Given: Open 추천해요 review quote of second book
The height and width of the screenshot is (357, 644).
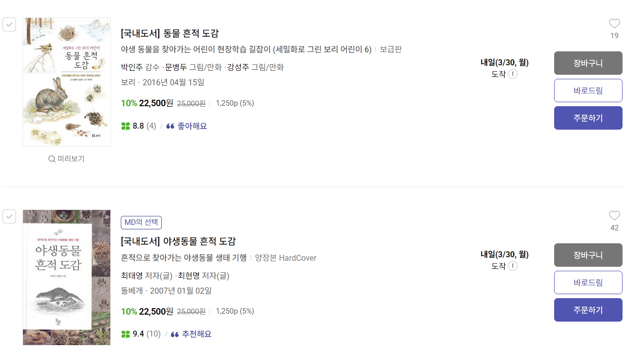Looking at the screenshot, I should (x=196, y=334).
